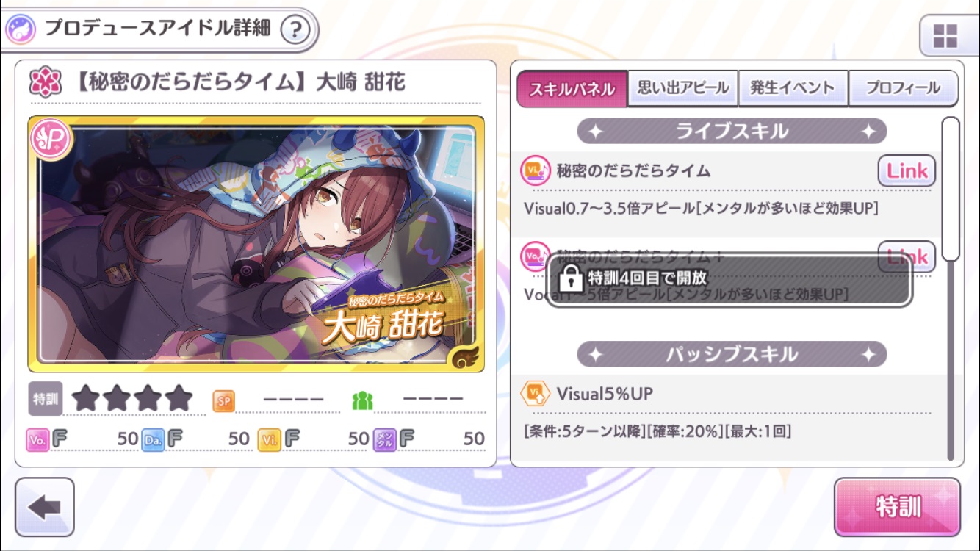This screenshot has width=980, height=551.
Task: Click the Visual5%UP passive skill icon
Action: tap(535, 394)
